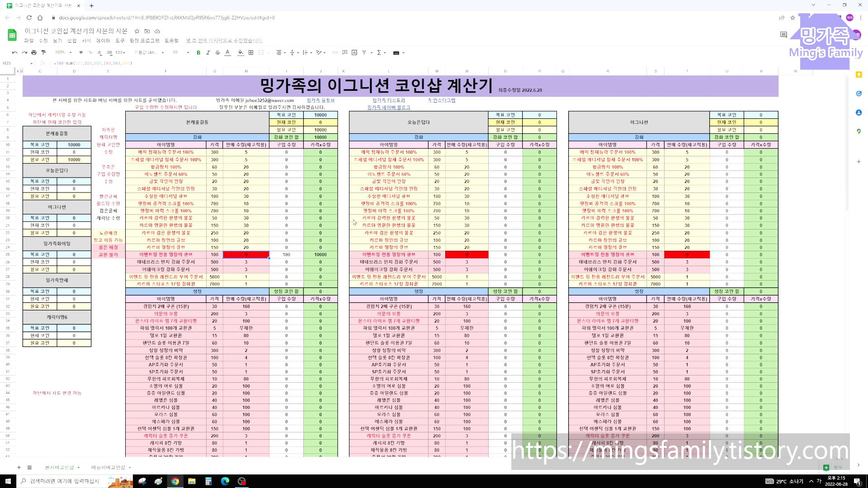Insert a chart from the toolbar
The width and height of the screenshot is (868, 488).
point(354,52)
